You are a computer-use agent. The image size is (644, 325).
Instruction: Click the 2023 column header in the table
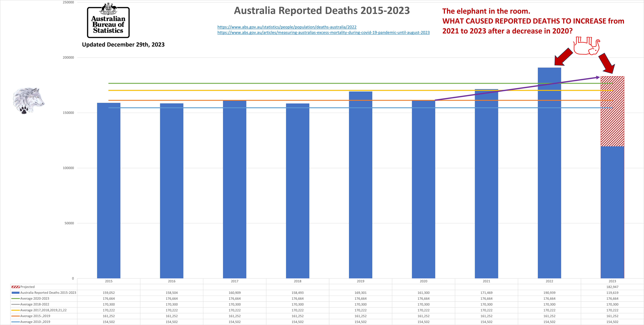(x=613, y=281)
